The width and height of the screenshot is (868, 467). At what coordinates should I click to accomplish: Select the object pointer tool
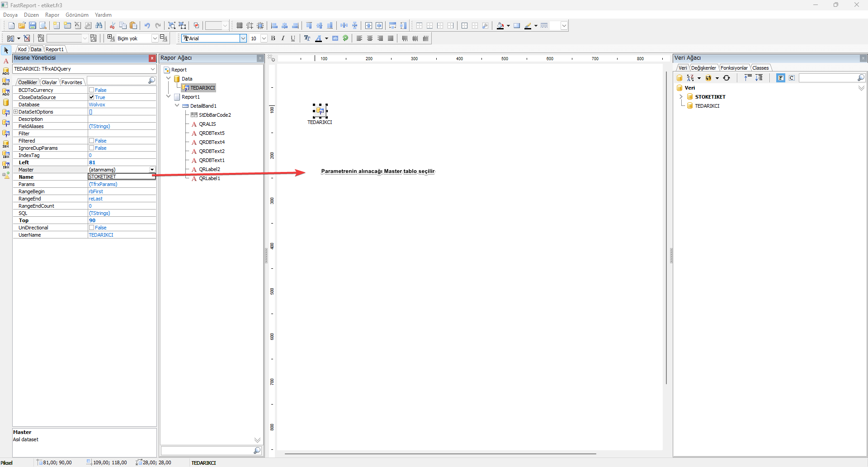tap(6, 50)
